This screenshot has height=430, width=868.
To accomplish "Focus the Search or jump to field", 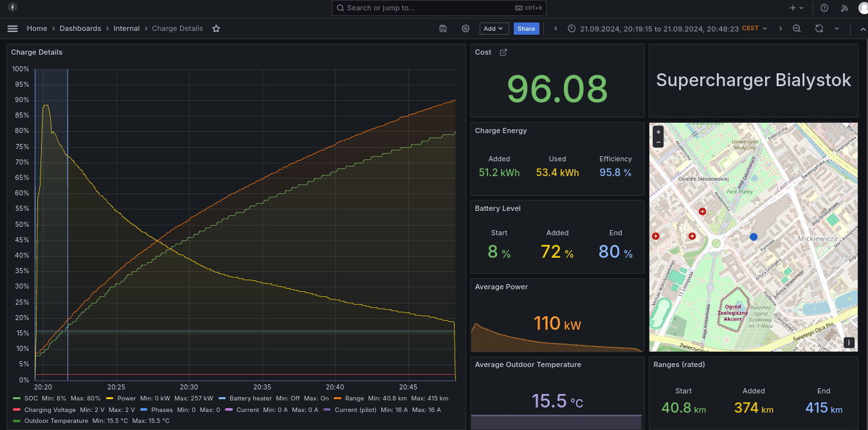I will point(439,8).
